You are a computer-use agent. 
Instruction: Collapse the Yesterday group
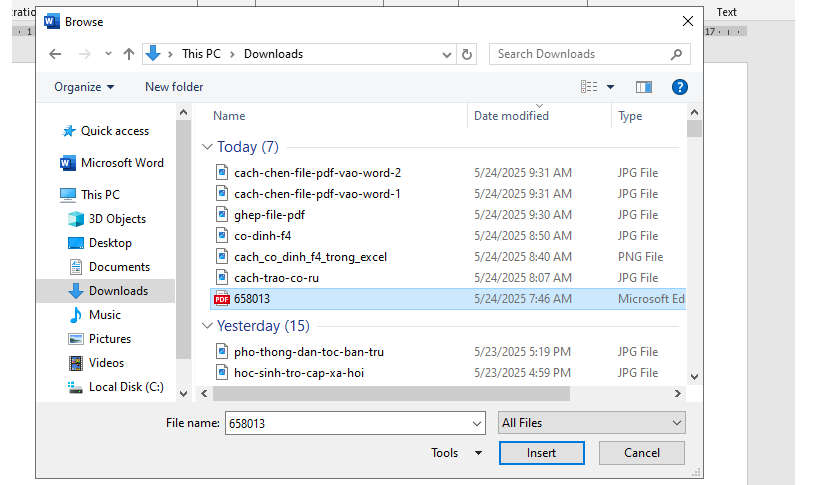[x=207, y=326]
